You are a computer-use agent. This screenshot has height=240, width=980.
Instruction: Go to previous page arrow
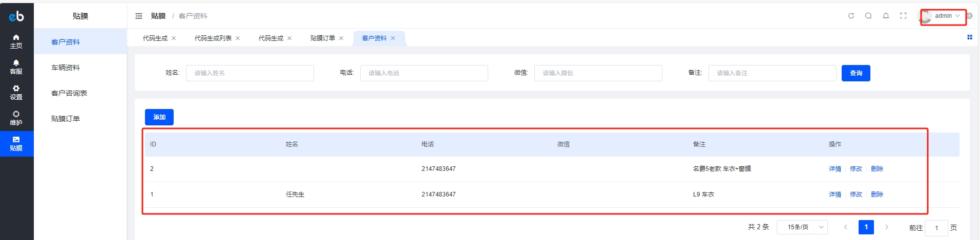pyautogui.click(x=845, y=227)
